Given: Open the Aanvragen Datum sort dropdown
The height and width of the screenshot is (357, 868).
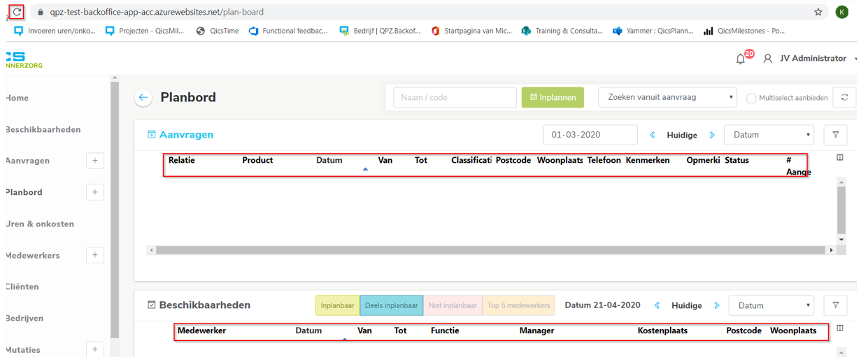Looking at the screenshot, I should click(769, 135).
